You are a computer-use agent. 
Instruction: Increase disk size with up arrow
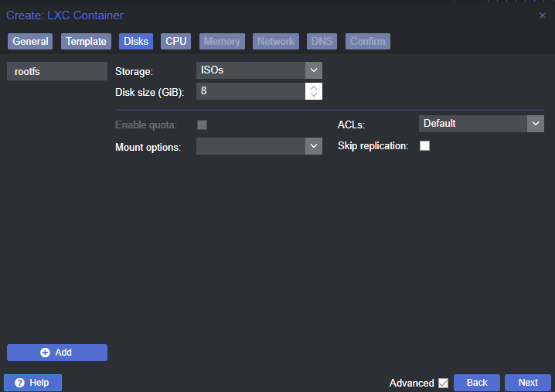313,87
